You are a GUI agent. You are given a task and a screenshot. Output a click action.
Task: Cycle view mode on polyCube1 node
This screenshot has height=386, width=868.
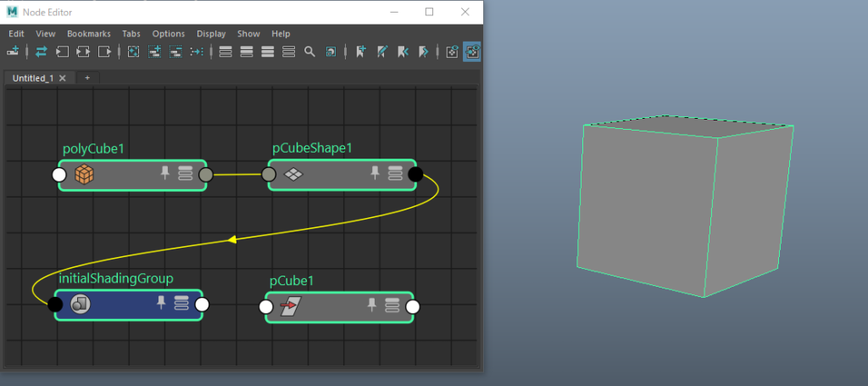tap(185, 173)
